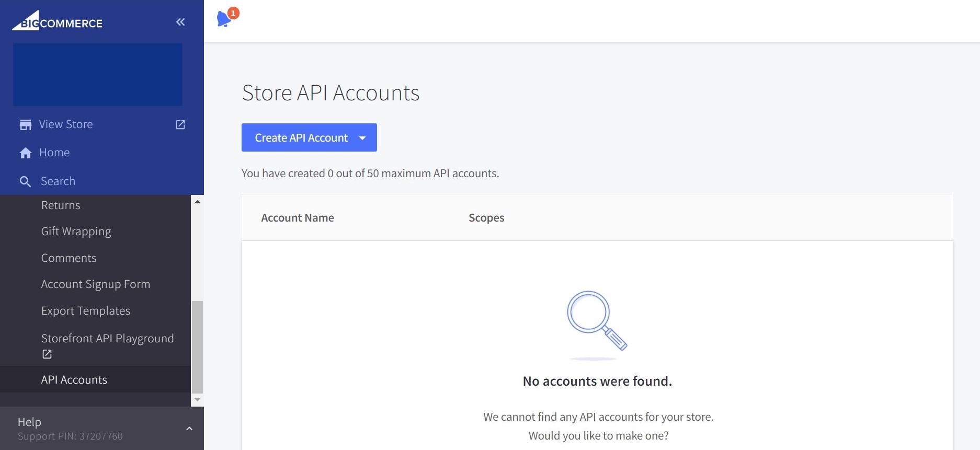Go to Export Templates

pyautogui.click(x=85, y=311)
